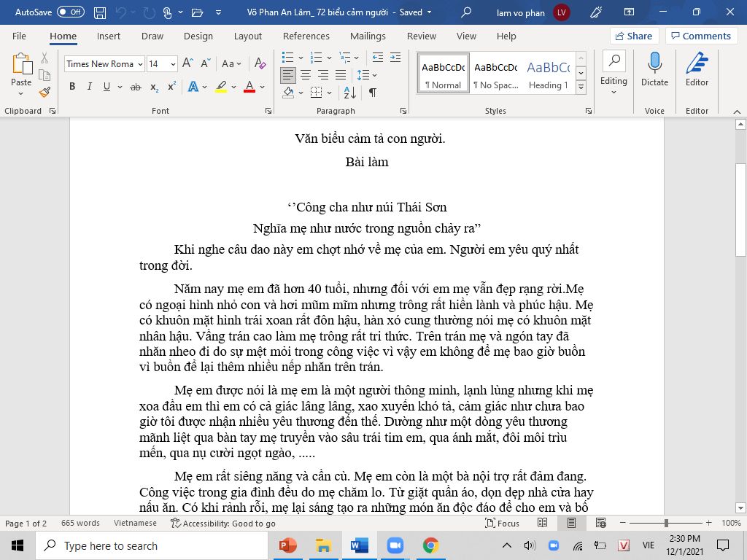747x560 pixels.
Task: Click the Borders icon
Action: pyautogui.click(x=316, y=92)
